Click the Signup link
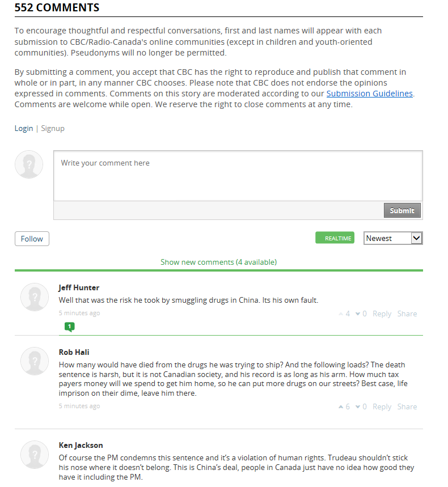The width and height of the screenshot is (448, 487). 53,129
